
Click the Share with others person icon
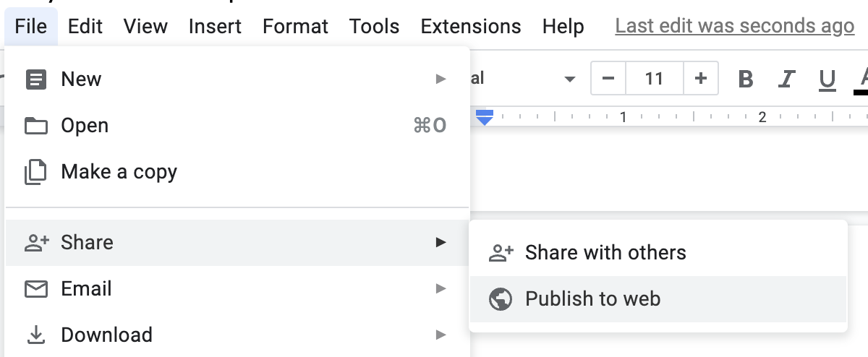point(501,252)
